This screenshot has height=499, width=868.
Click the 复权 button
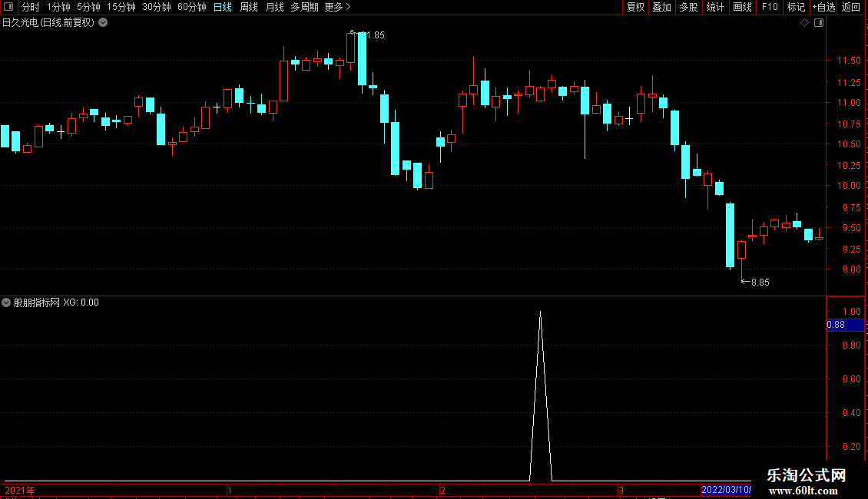pyautogui.click(x=635, y=7)
